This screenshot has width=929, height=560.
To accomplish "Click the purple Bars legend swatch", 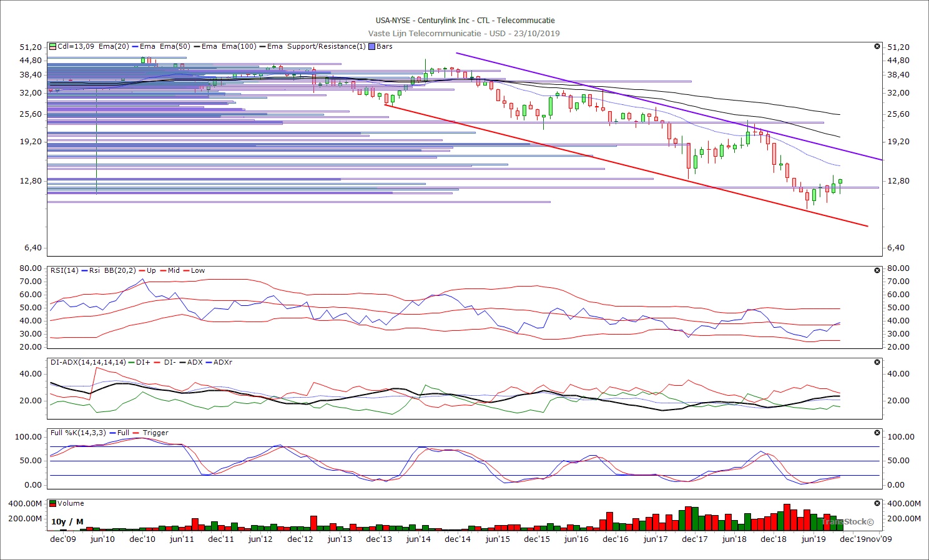I will pyautogui.click(x=371, y=47).
